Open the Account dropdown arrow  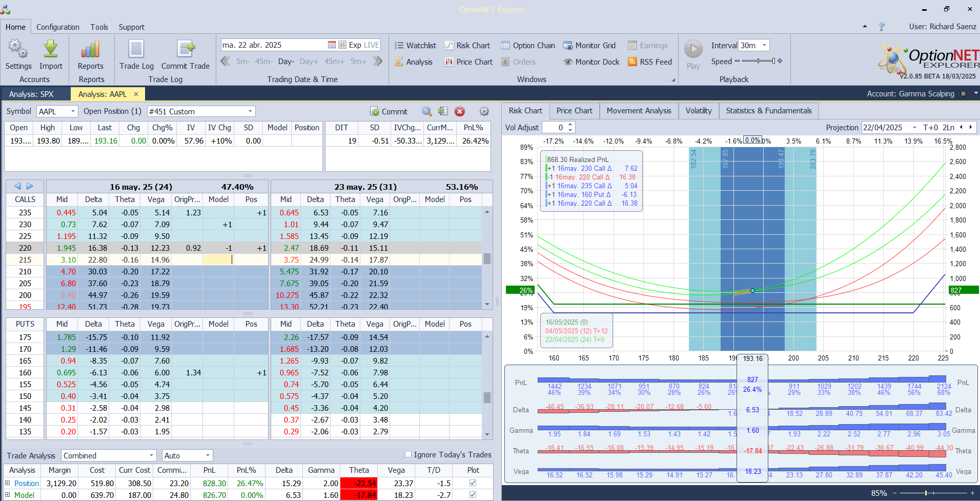(x=976, y=93)
